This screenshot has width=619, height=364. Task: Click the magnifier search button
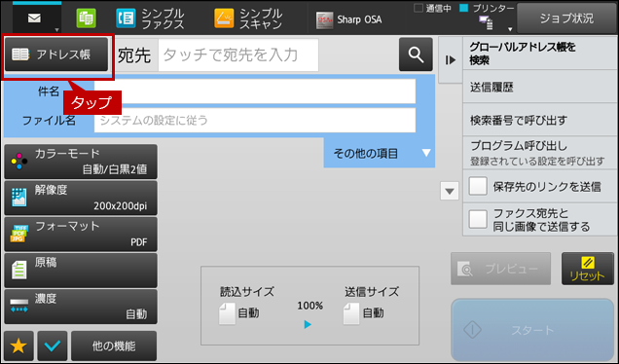coord(416,55)
